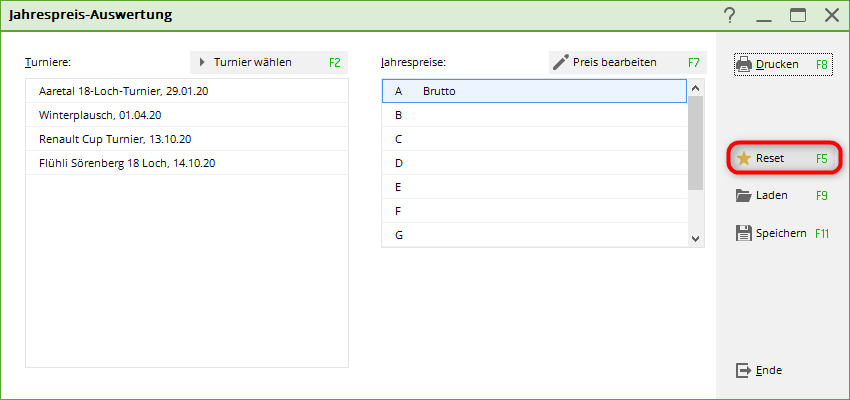Click the exit door icon beside Ende
Screen dimensions: 850x400
(743, 370)
